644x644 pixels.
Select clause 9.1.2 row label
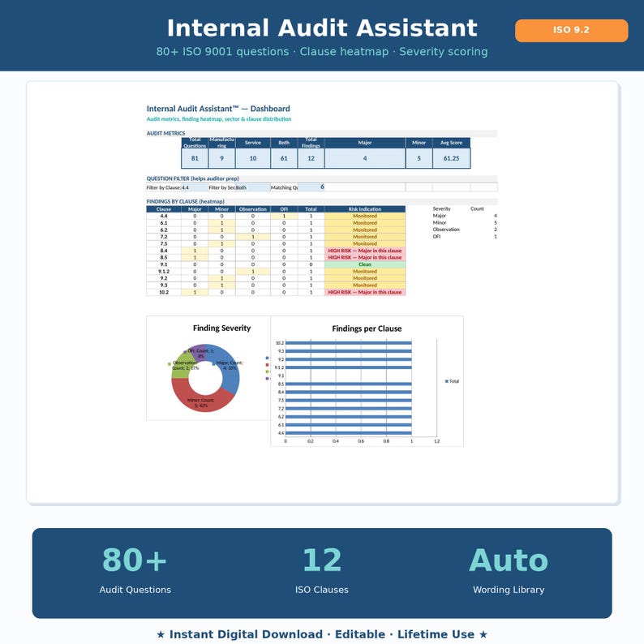(164, 272)
